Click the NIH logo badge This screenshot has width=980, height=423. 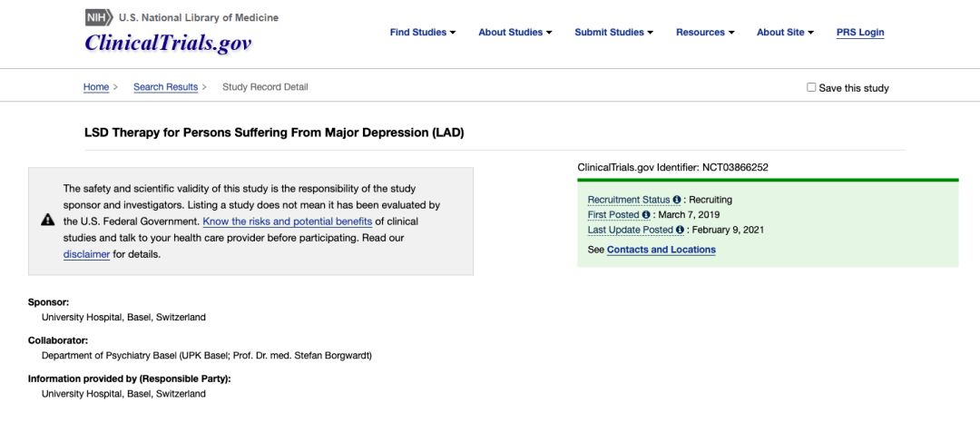99,17
